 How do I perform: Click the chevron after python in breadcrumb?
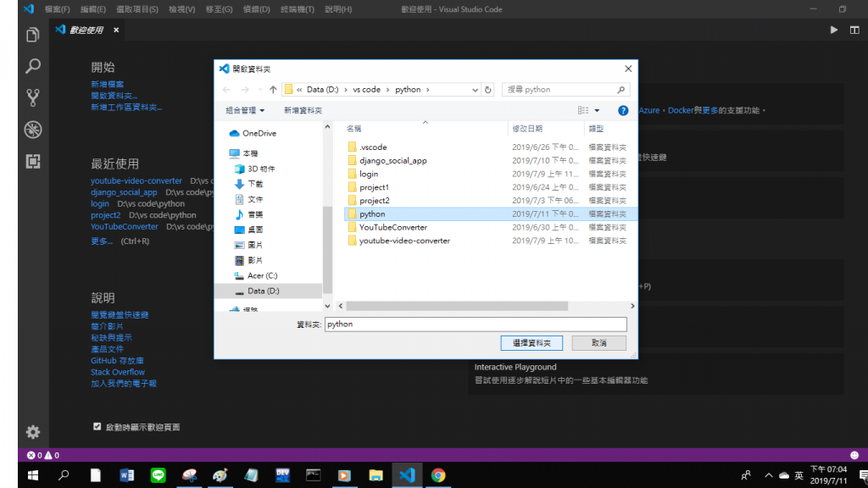(428, 90)
